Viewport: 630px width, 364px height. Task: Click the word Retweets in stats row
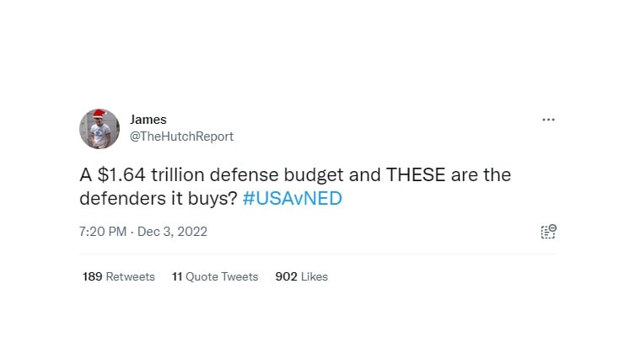130,276
